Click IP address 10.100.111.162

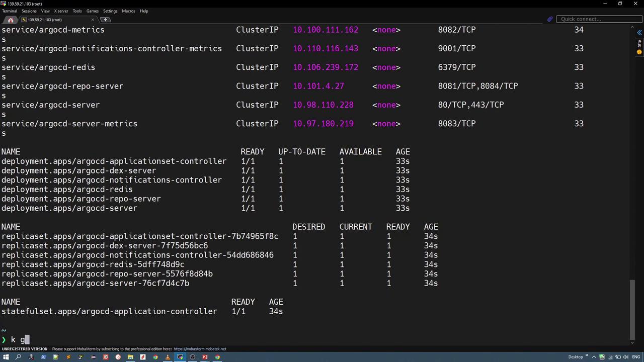coord(326,30)
